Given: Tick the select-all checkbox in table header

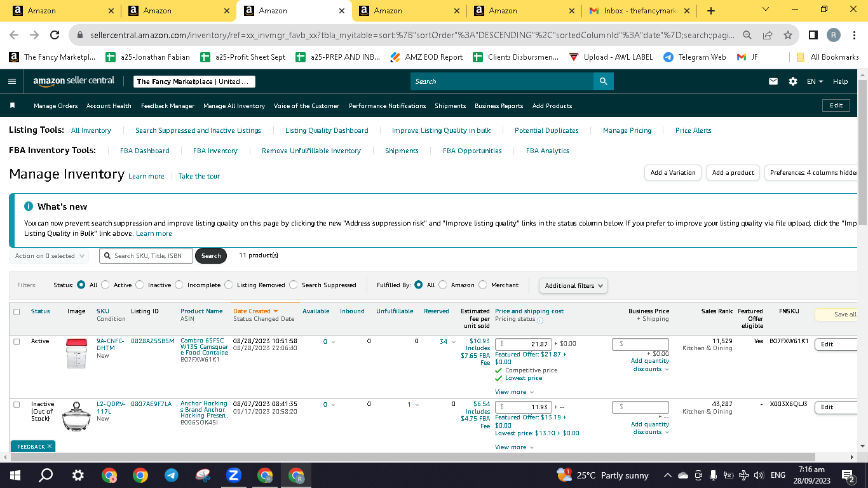Looking at the screenshot, I should point(17,312).
